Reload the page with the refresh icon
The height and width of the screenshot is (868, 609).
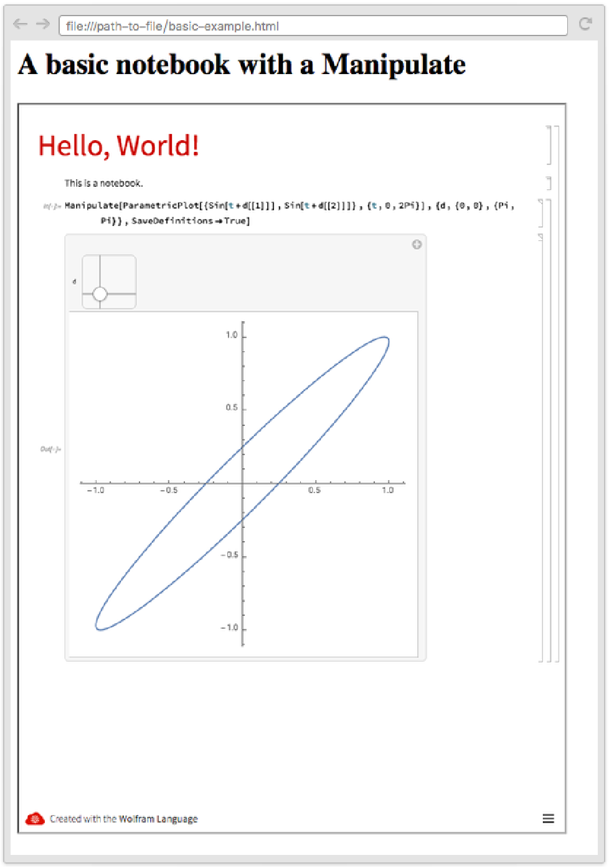coord(585,24)
